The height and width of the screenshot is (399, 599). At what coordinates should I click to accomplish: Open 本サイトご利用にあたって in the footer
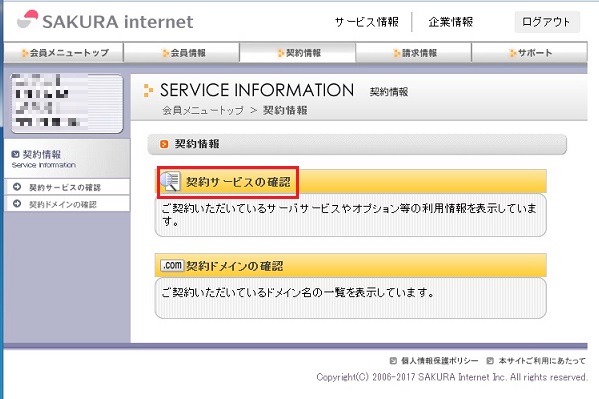(x=542, y=361)
